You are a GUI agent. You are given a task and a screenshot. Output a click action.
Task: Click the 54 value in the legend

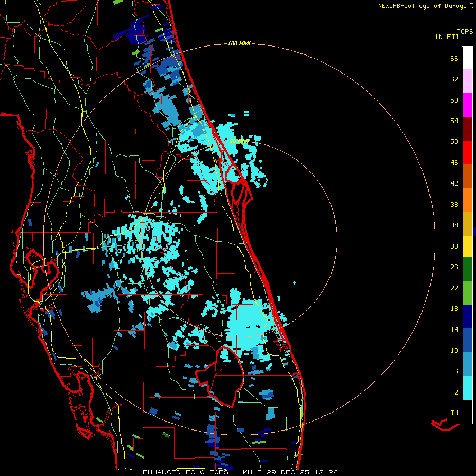tap(454, 121)
